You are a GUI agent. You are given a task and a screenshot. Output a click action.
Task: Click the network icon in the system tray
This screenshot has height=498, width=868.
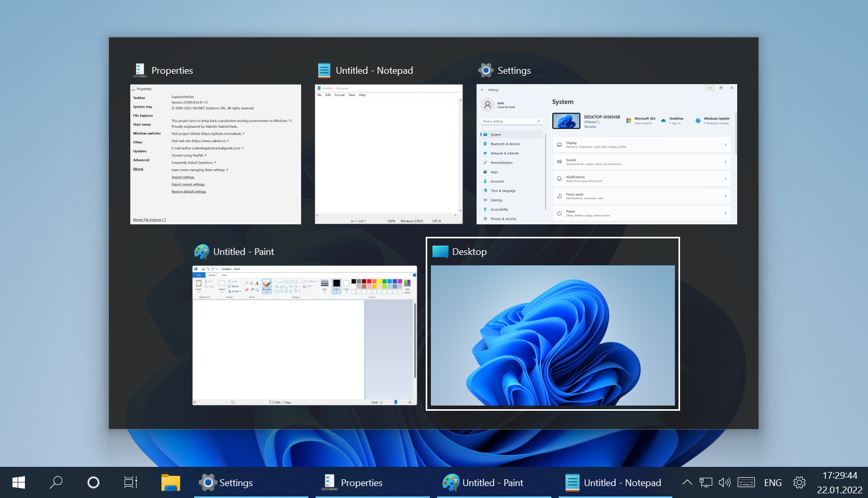(706, 482)
